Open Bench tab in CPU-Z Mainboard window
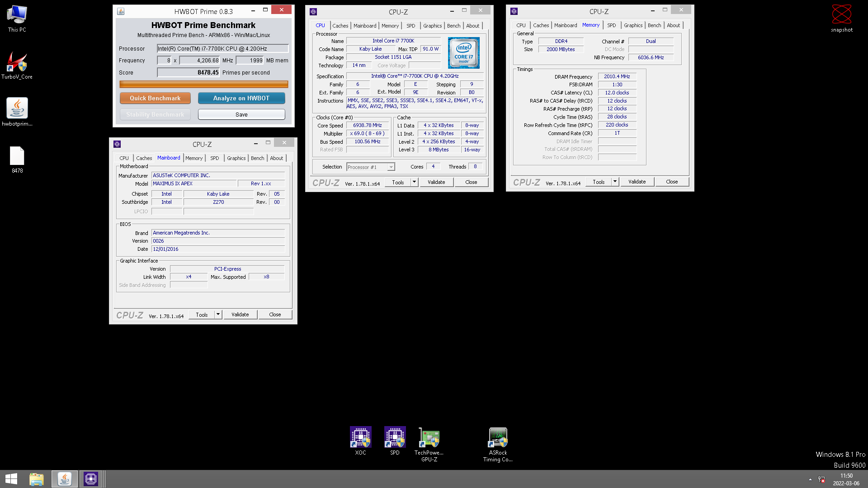The image size is (868, 488). click(x=258, y=158)
